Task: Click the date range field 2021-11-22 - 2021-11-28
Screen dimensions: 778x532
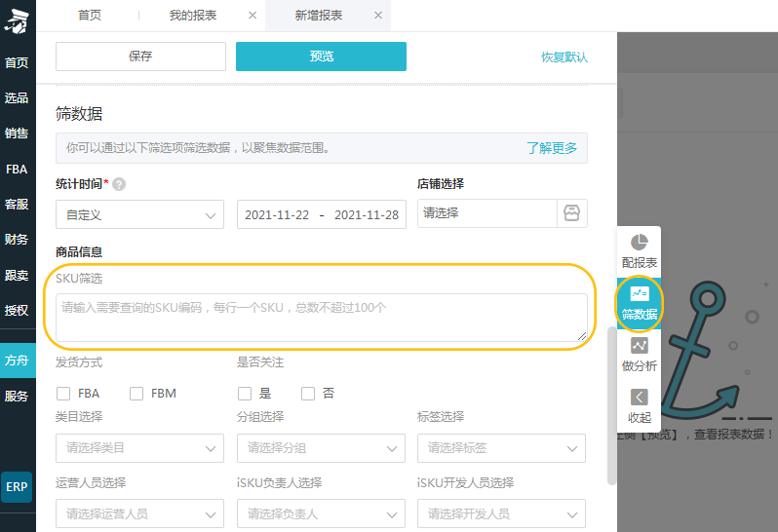Action: pyautogui.click(x=322, y=214)
